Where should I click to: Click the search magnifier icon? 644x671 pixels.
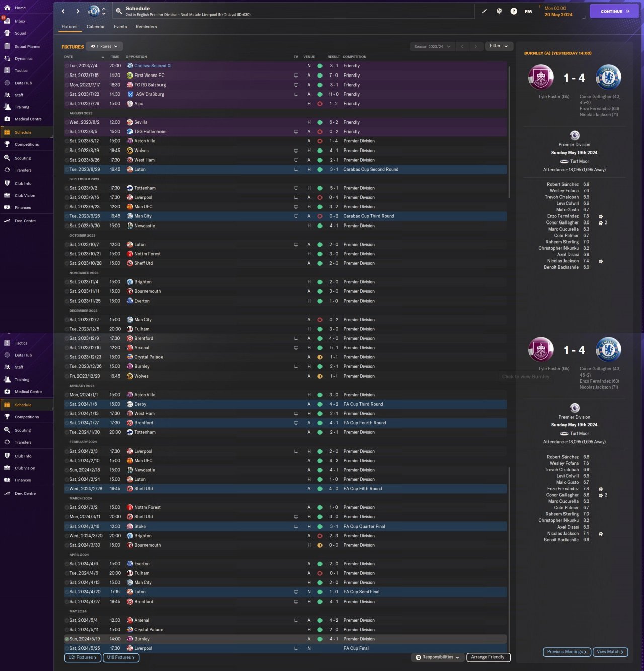click(118, 11)
